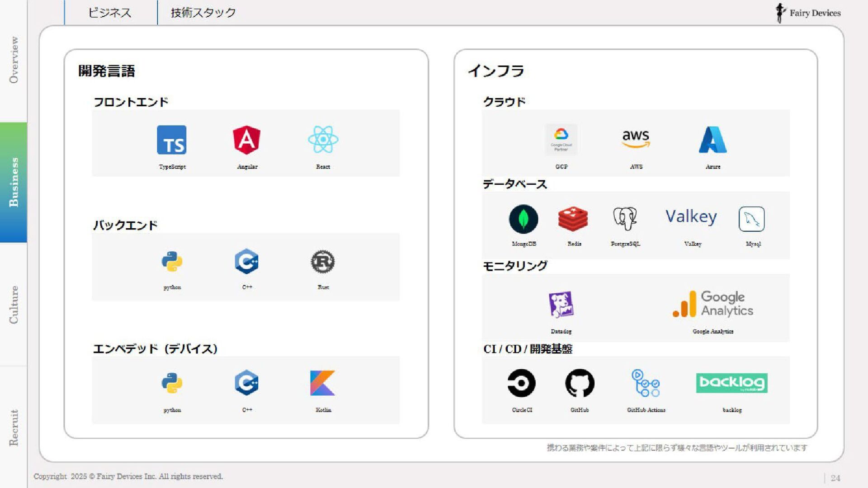The image size is (868, 488).
Task: Go to the Recruit sidebar section
Action: [x=14, y=427]
